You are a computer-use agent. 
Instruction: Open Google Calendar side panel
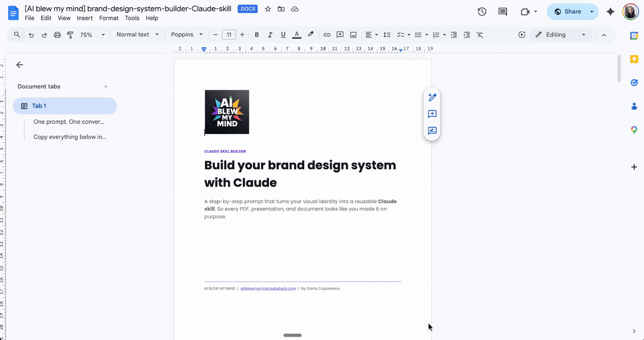pyautogui.click(x=634, y=36)
